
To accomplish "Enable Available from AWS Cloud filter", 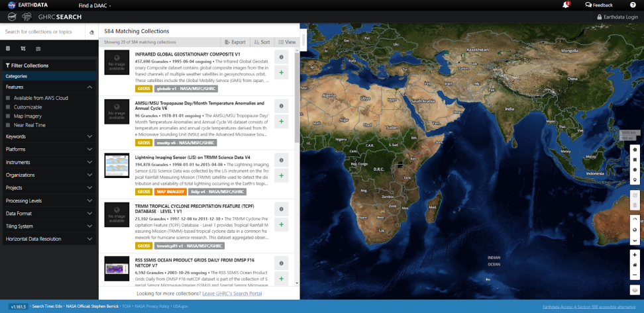I will (8, 98).
